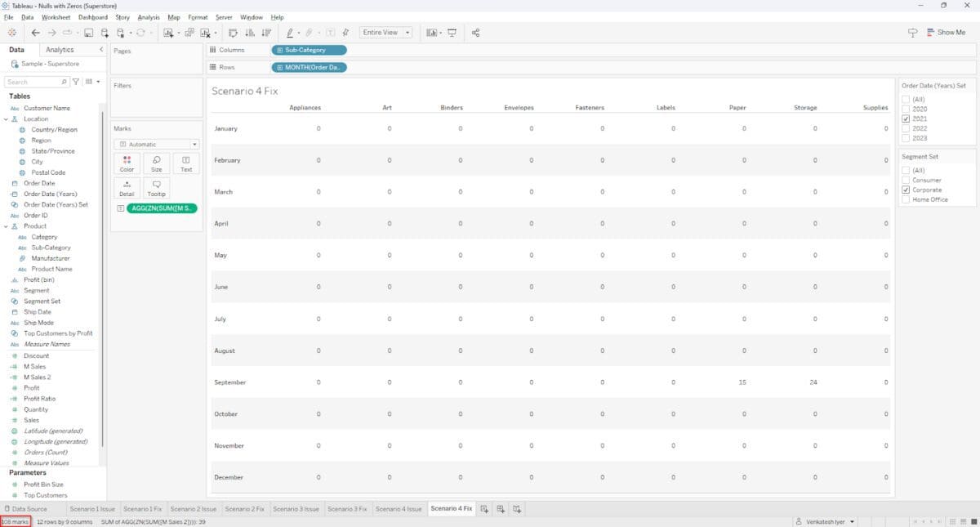Click the Undo back arrow

tap(36, 33)
